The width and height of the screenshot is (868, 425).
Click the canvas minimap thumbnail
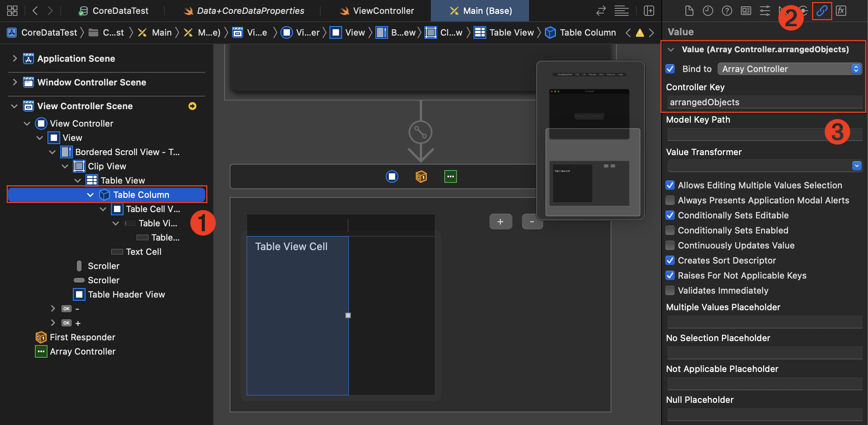pyautogui.click(x=590, y=140)
